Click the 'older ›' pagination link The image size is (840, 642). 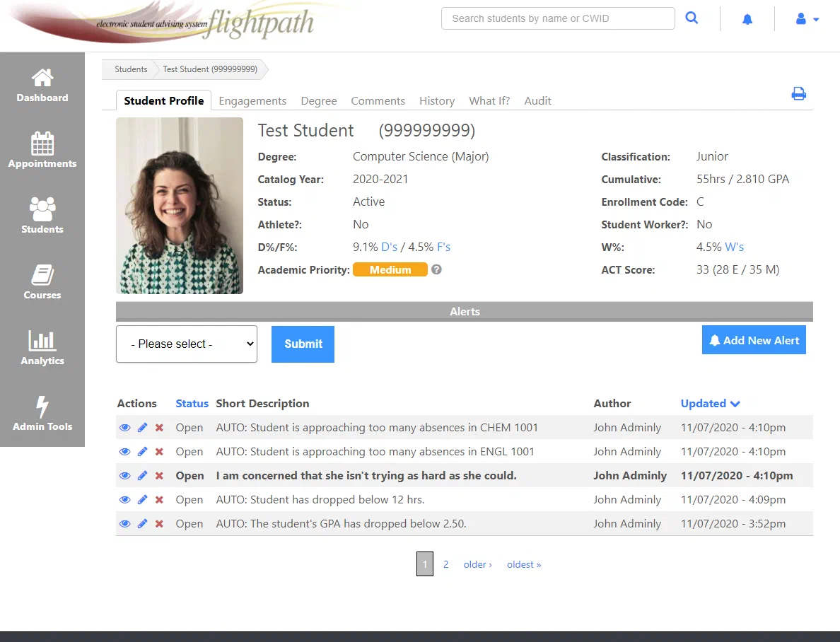pyautogui.click(x=477, y=564)
